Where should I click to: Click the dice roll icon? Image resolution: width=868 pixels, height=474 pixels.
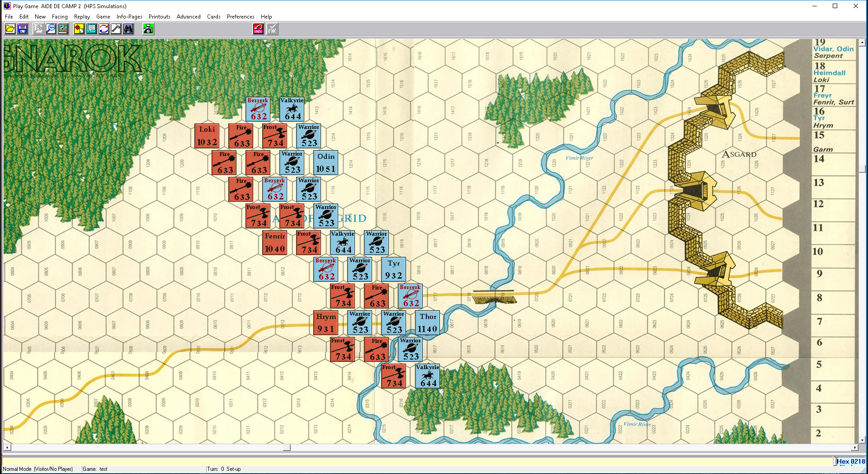(x=79, y=29)
